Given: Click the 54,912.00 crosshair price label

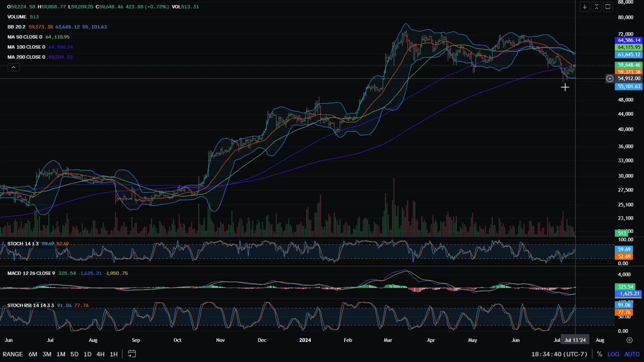Looking at the screenshot, I should (628, 78).
